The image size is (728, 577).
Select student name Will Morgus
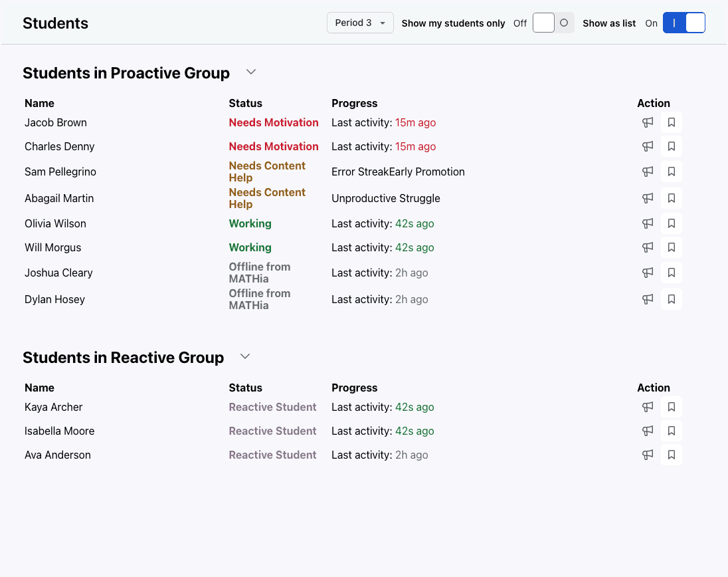coord(53,247)
